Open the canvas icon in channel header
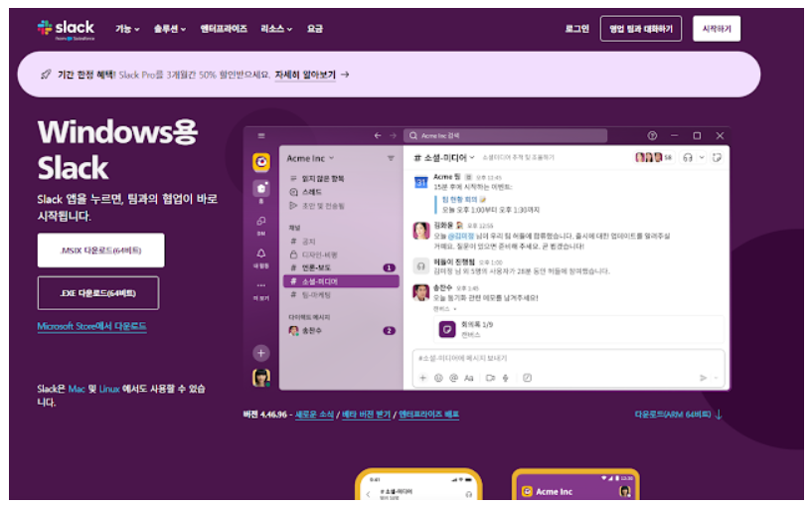This screenshot has height=508, width=812. 717,157
